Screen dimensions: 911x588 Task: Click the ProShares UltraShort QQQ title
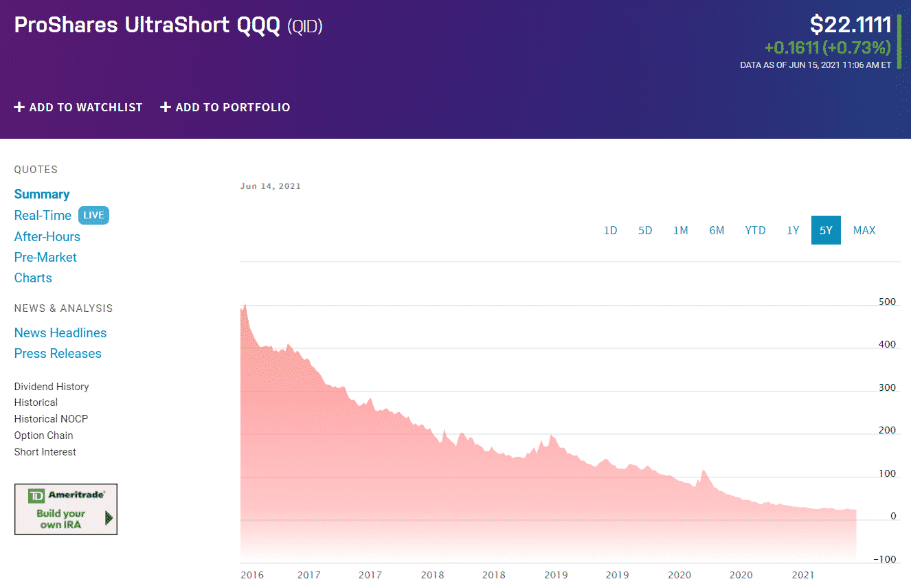point(147,25)
